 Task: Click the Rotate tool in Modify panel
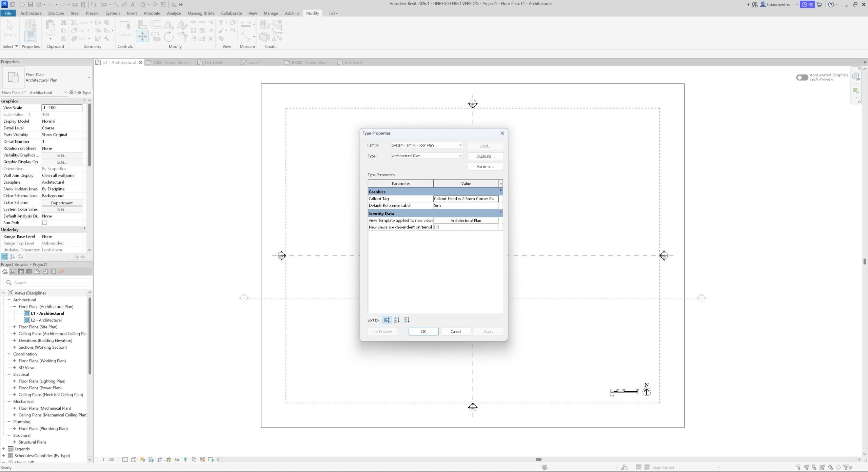click(169, 36)
